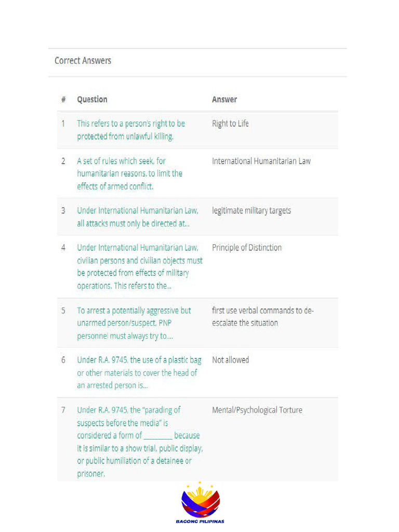The width and height of the screenshot is (399, 532).
Task: Open the question about rules limiting armed conflict
Action: pos(129,174)
